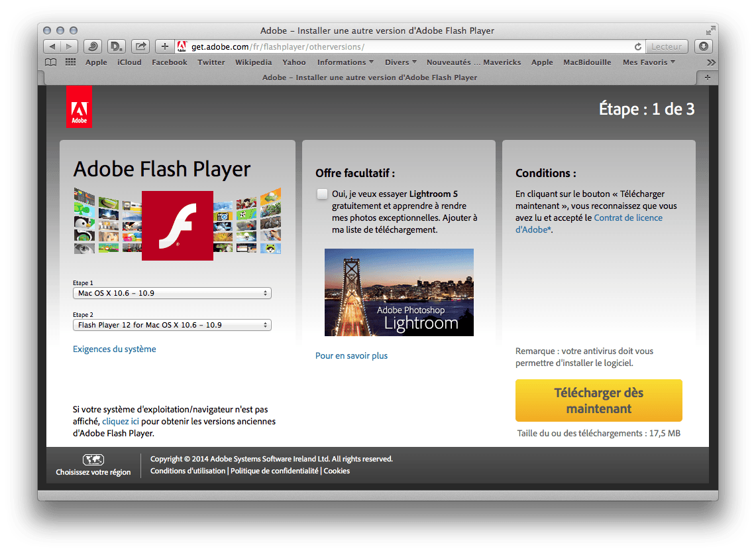Select the Adobe Flash Player page tab
The image size is (756, 553).
[370, 77]
